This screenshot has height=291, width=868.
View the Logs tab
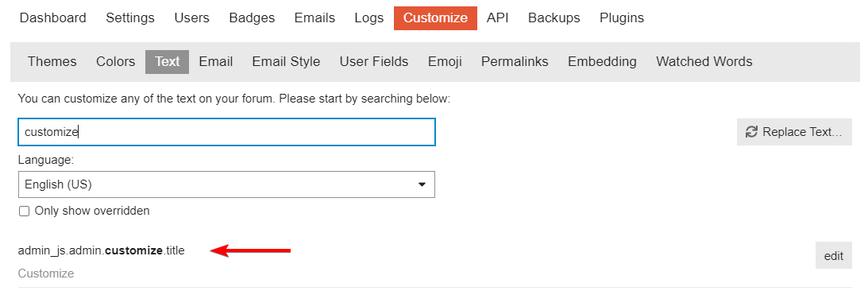369,17
